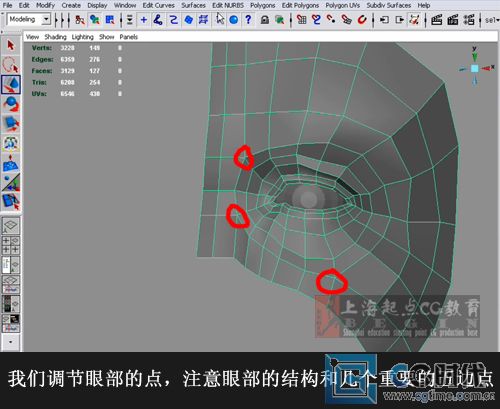Open the Create menu
Viewport: 500px width, 409px height.
pos(71,5)
